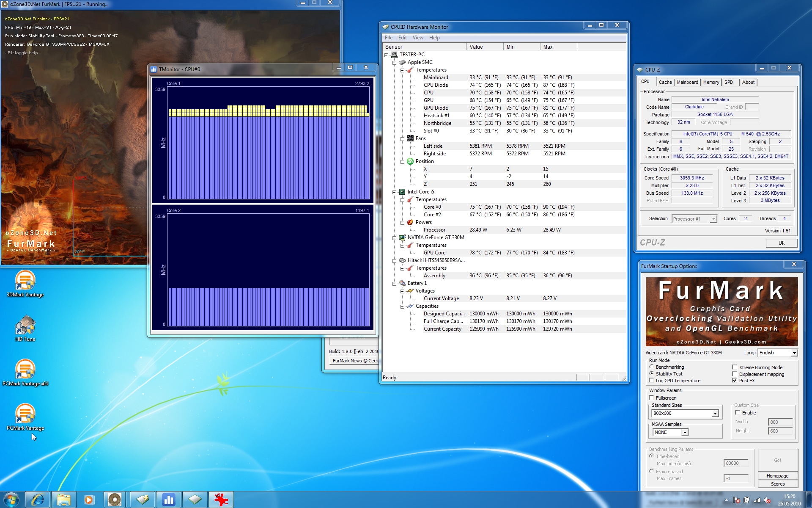
Task: Collapse the TESTER-PC tree node
Action: click(387, 55)
